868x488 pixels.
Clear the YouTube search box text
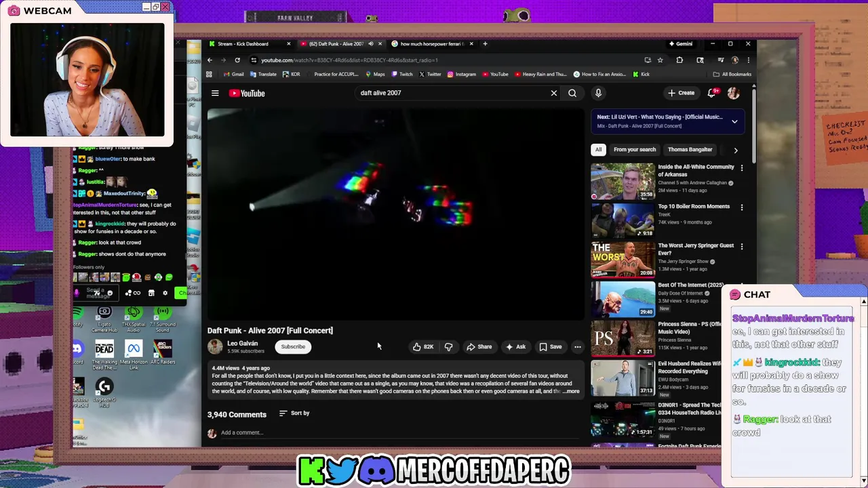554,93
